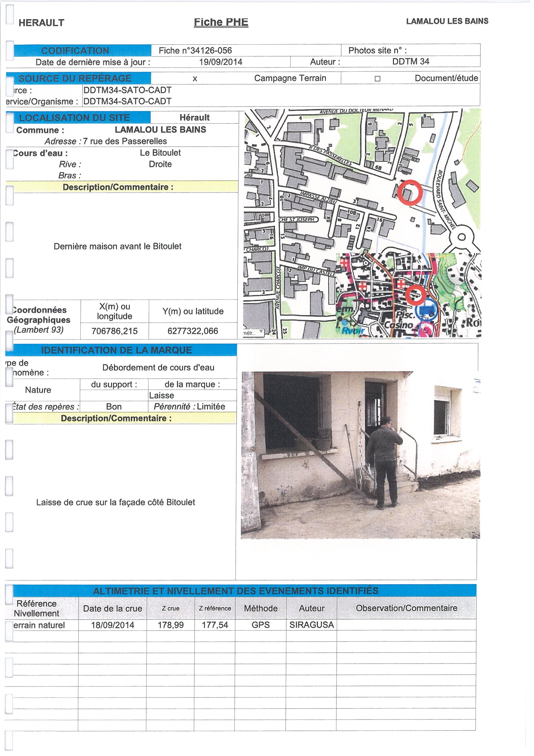Click the empty 'Bras :' field
This screenshot has width=534, height=756.
(161, 176)
